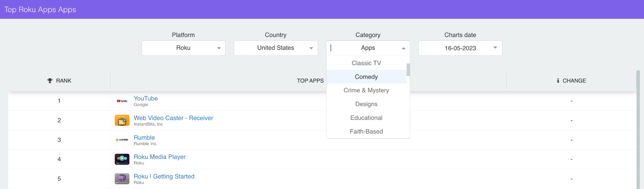Click the Charts date dropdown arrow

[495, 48]
